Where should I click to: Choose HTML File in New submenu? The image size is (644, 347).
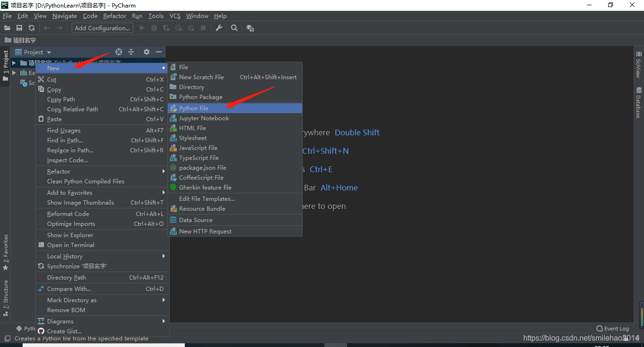point(235,128)
